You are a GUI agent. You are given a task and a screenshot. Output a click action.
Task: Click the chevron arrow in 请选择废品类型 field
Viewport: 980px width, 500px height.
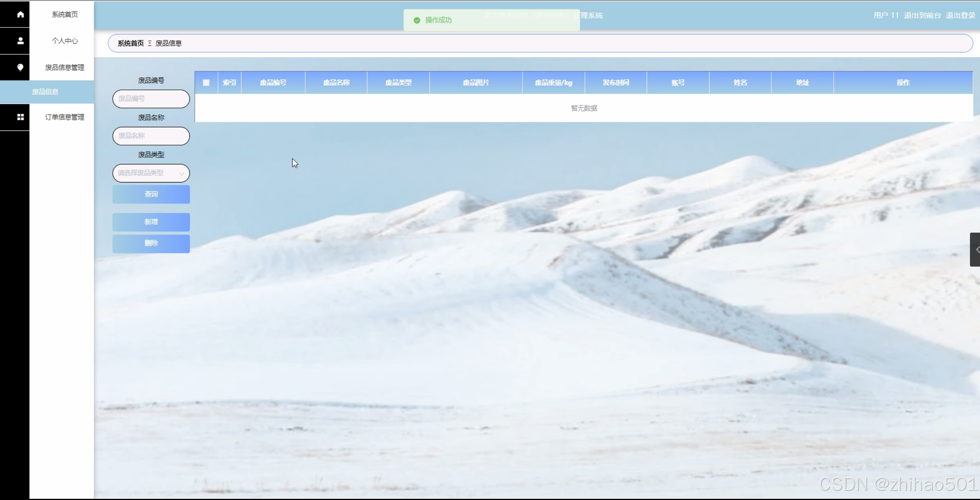(181, 173)
